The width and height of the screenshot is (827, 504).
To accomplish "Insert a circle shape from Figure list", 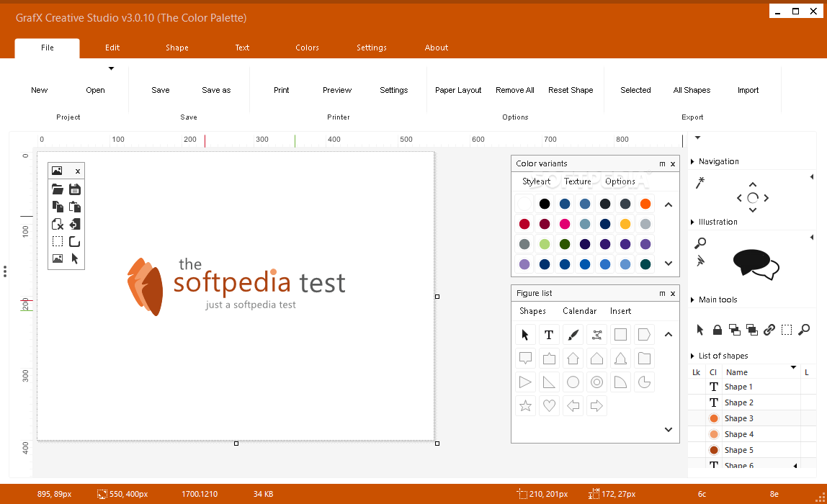I will click(x=573, y=382).
